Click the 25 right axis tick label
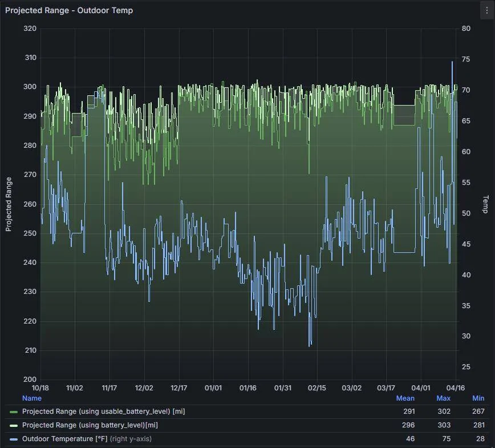This screenshot has height=448, width=495. coord(466,367)
